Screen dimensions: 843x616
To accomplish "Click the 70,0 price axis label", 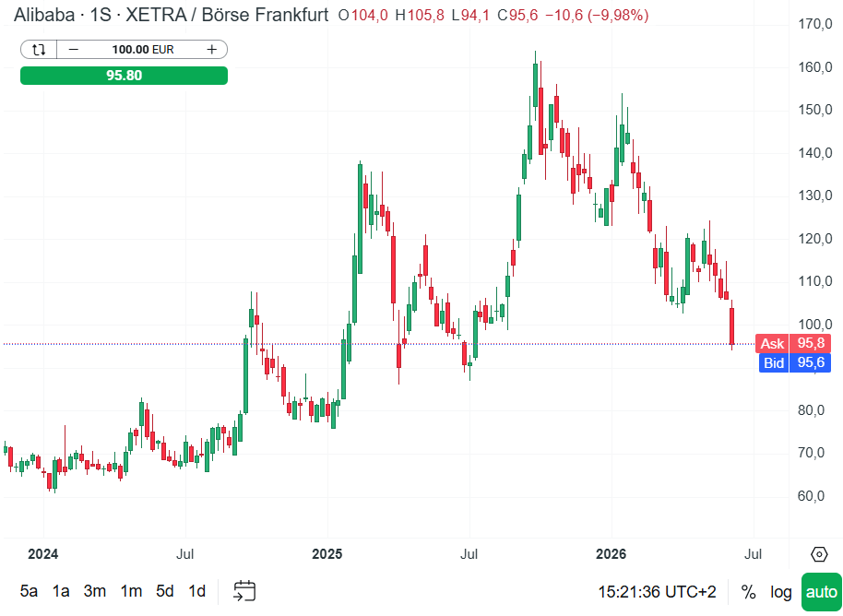I will [812, 453].
